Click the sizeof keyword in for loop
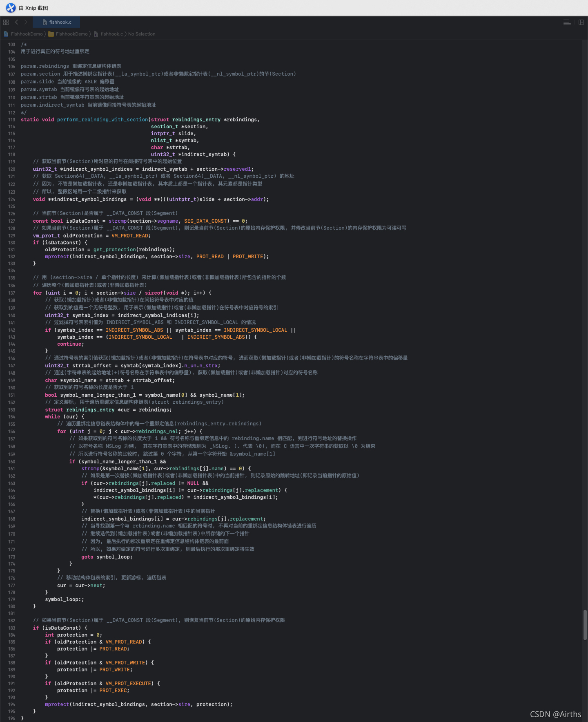Screen dimensions: 588x722 click(154, 293)
